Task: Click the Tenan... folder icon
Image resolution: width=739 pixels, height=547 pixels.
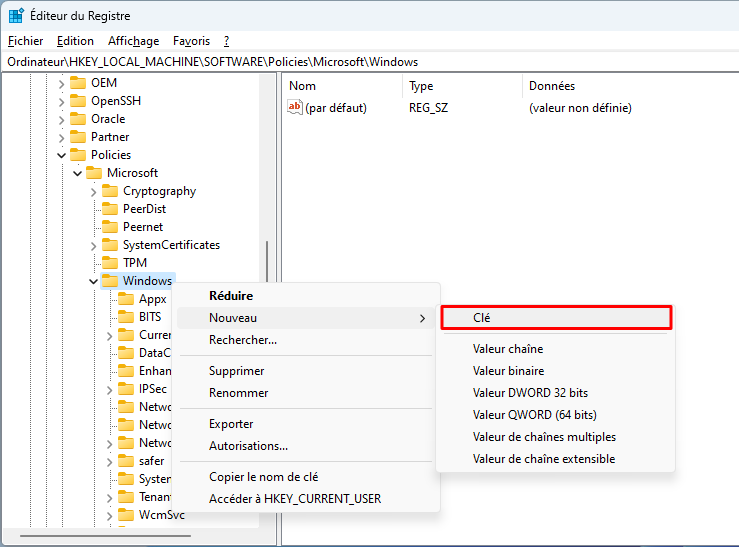Action: tap(126, 497)
